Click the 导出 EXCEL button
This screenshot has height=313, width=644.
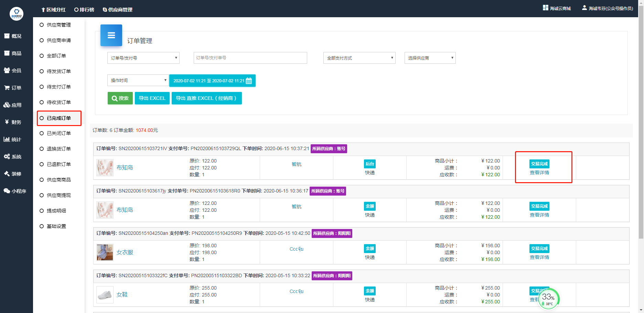point(152,98)
